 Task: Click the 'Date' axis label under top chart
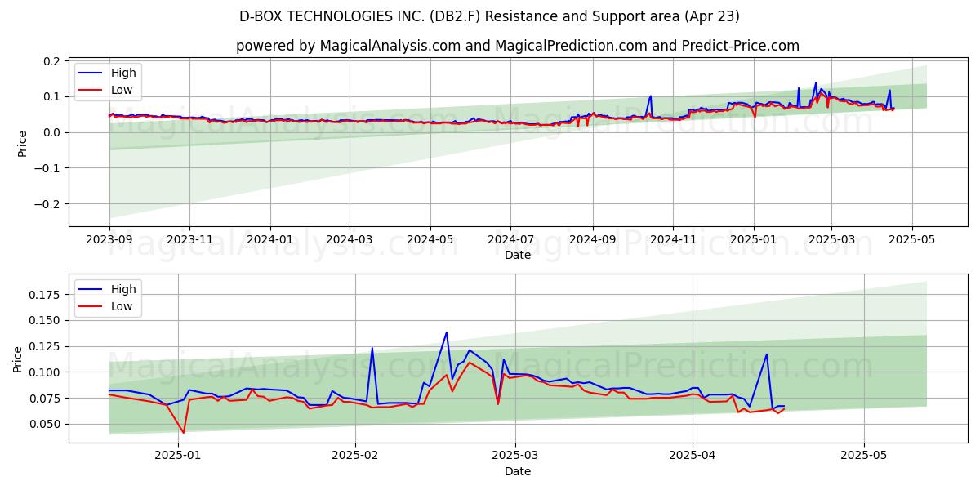[518, 255]
